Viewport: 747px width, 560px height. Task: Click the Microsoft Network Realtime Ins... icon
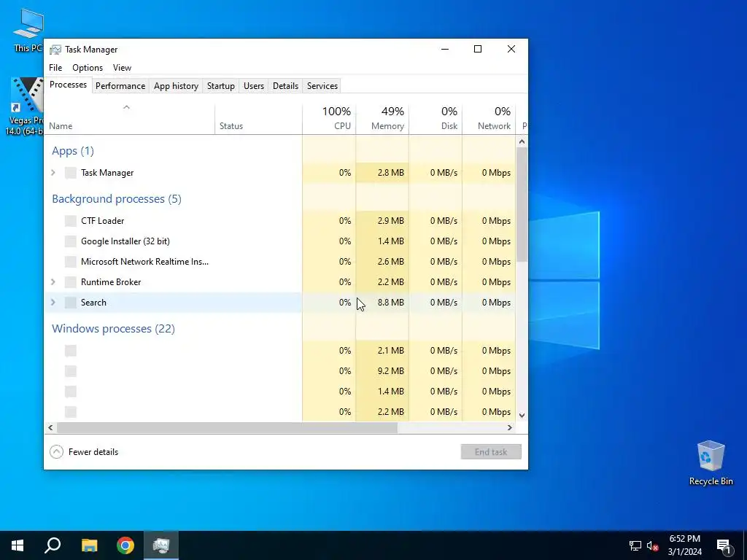[x=71, y=262]
